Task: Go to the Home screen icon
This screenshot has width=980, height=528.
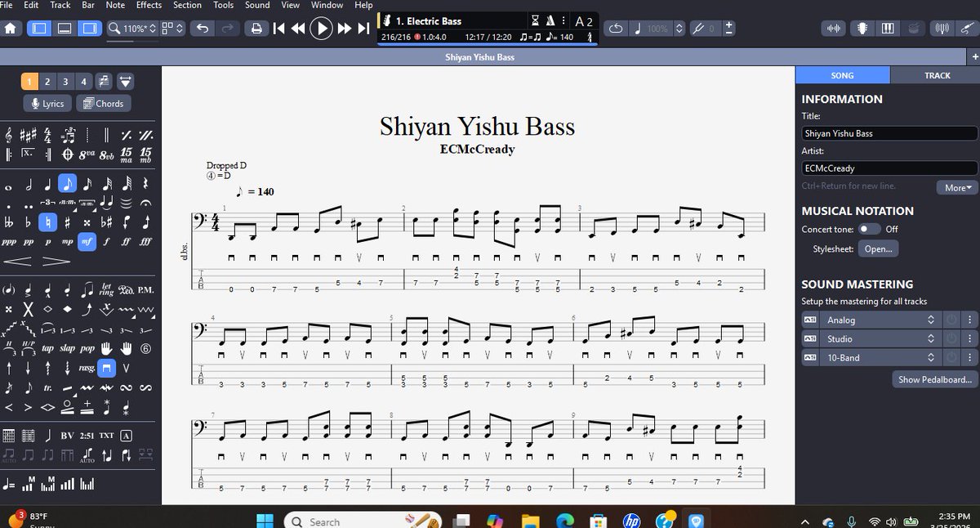Action: [x=11, y=29]
